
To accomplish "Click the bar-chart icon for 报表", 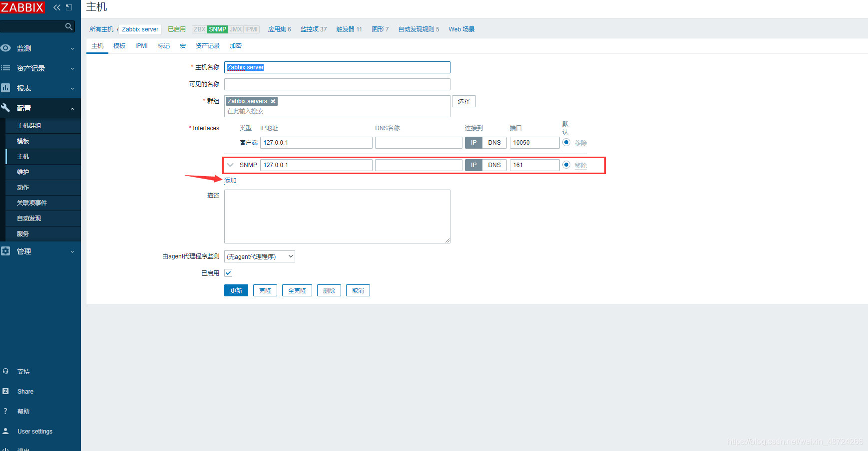I will 5,88.
